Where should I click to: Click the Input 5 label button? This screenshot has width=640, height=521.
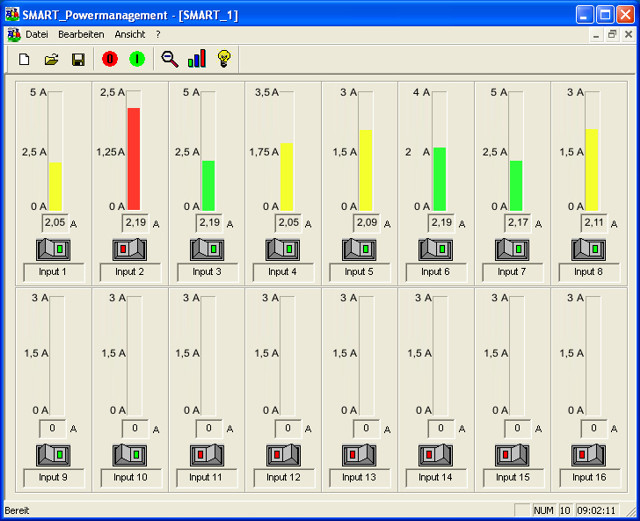pyautogui.click(x=359, y=272)
